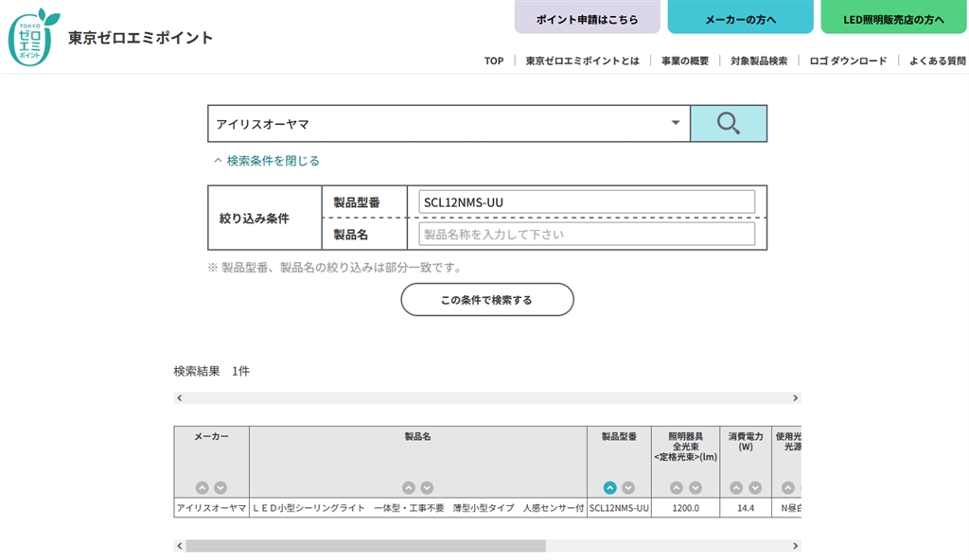The image size is (969, 560).
Task: Sort メーカー column ascending
Action: coord(203,488)
